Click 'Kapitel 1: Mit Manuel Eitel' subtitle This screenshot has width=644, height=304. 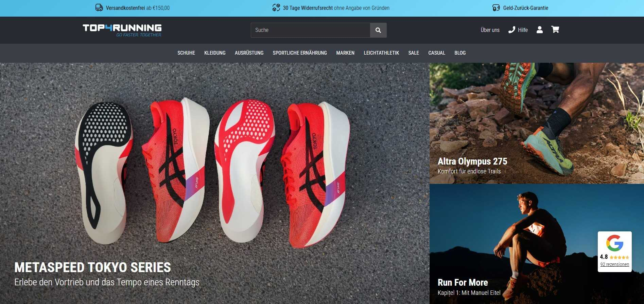(469, 293)
